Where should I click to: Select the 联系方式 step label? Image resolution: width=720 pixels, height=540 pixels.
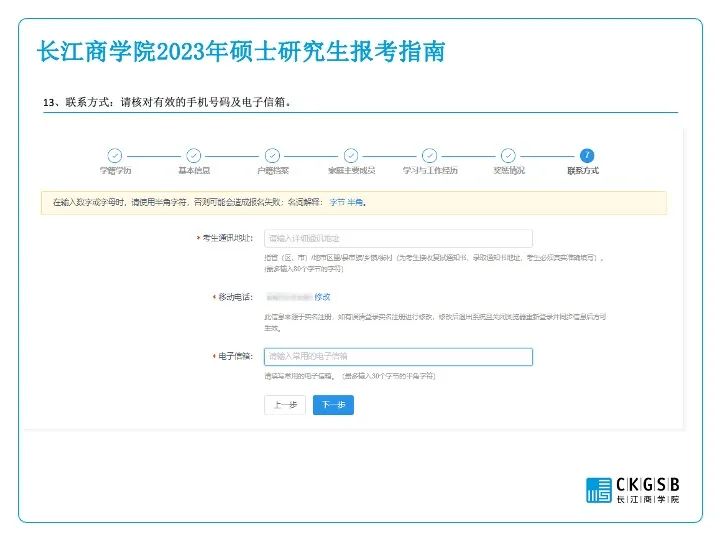click(583, 171)
